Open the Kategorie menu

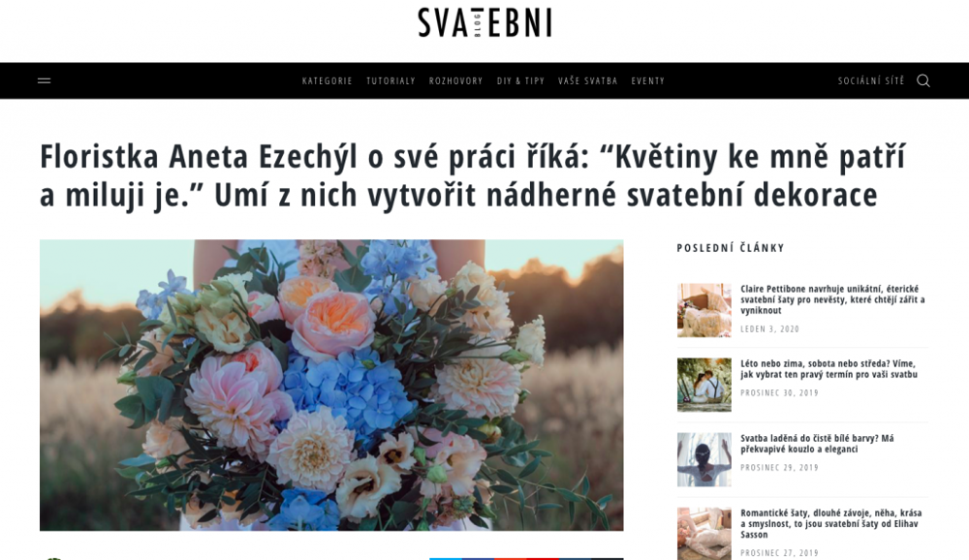click(x=327, y=81)
